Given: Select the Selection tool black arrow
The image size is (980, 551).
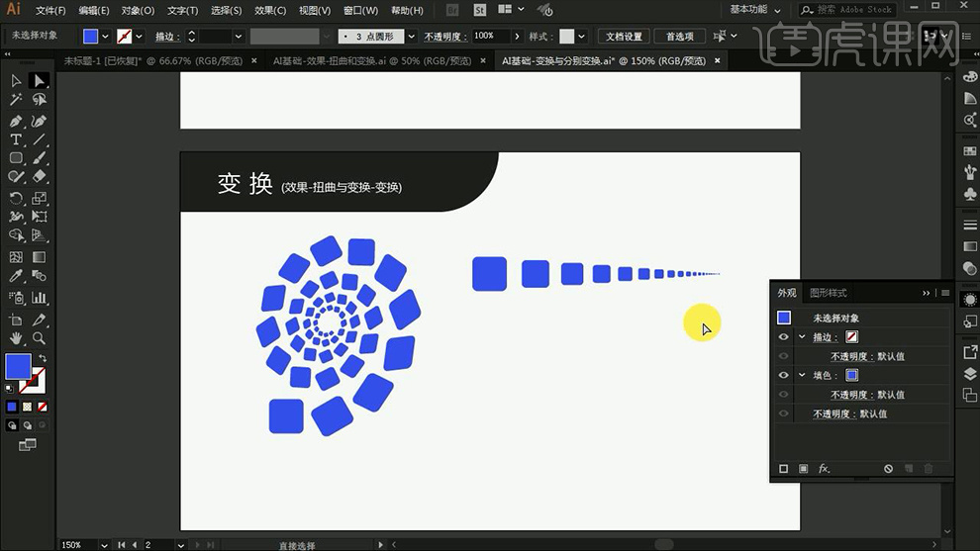Looking at the screenshot, I should [16, 80].
